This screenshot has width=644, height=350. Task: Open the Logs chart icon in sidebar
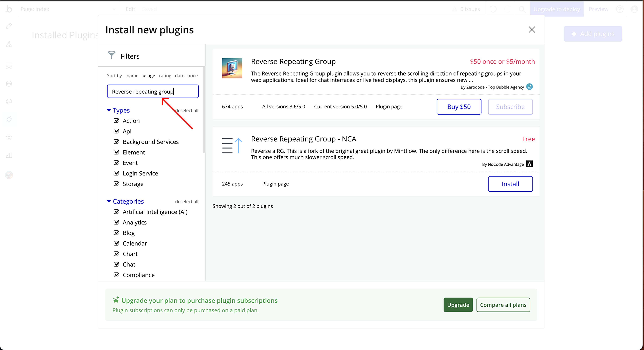click(x=9, y=155)
